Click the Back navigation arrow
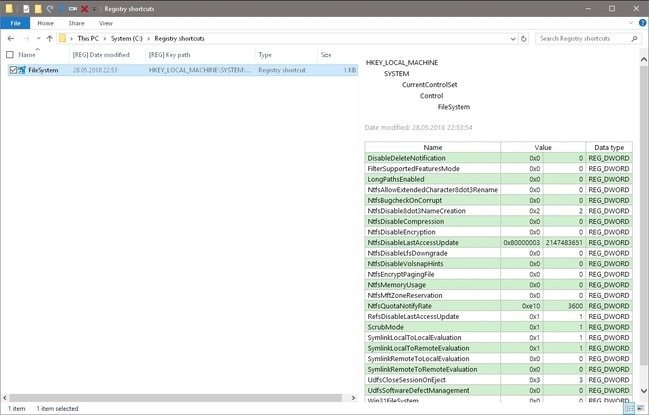The height and width of the screenshot is (415, 649). [11, 39]
